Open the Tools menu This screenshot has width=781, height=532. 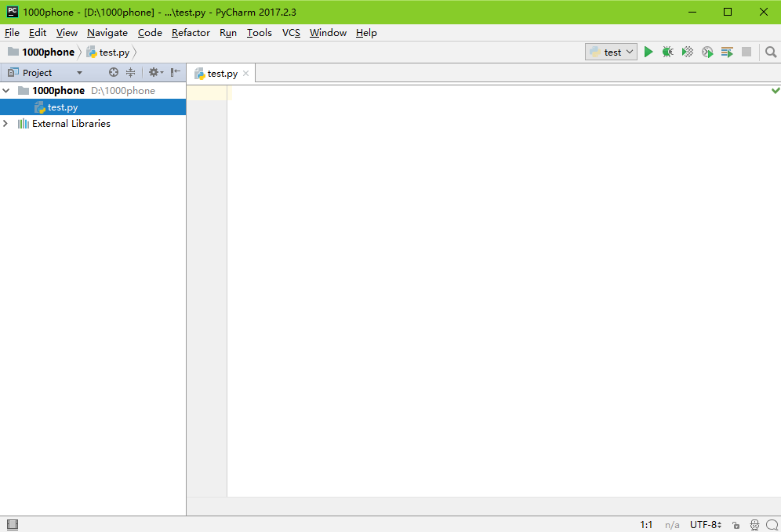[260, 33]
